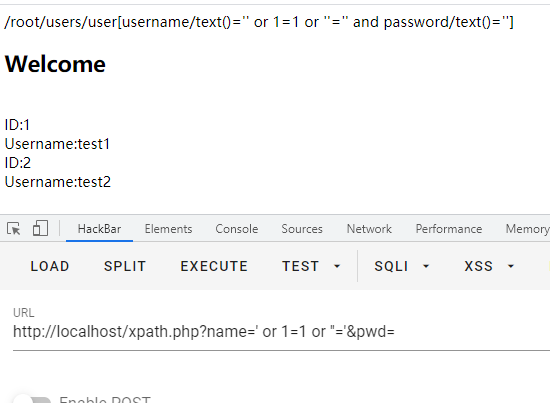Viewport: 550px width, 403px height.
Task: Expand the XSS dropdown arrow
Action: tap(511, 267)
